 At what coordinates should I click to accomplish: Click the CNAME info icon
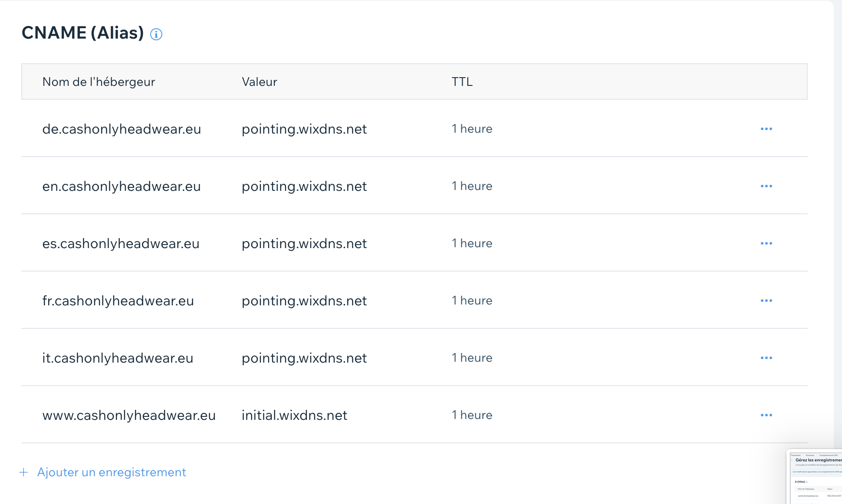coord(156,34)
